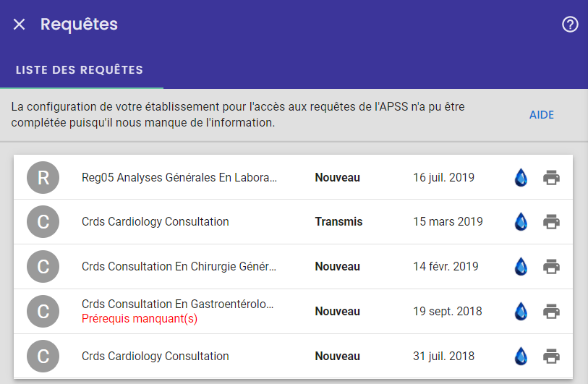This screenshot has width=588, height=384.
Task: Click the C avatar of 31 juil. 2018 request
Action: 43,356
